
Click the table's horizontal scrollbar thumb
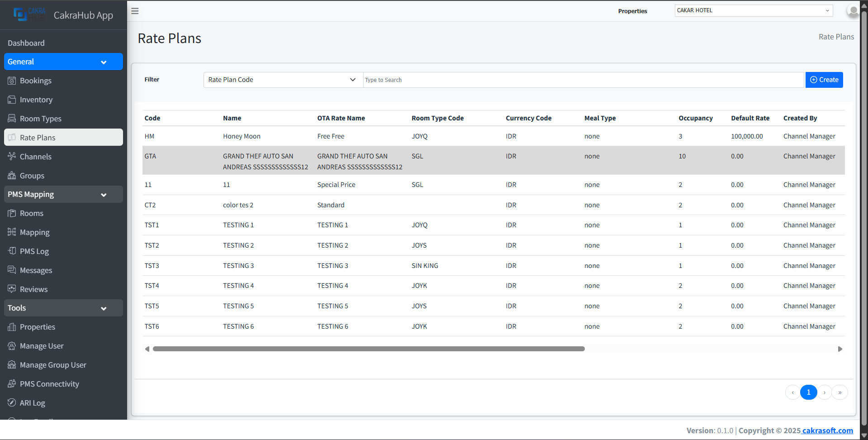point(369,349)
